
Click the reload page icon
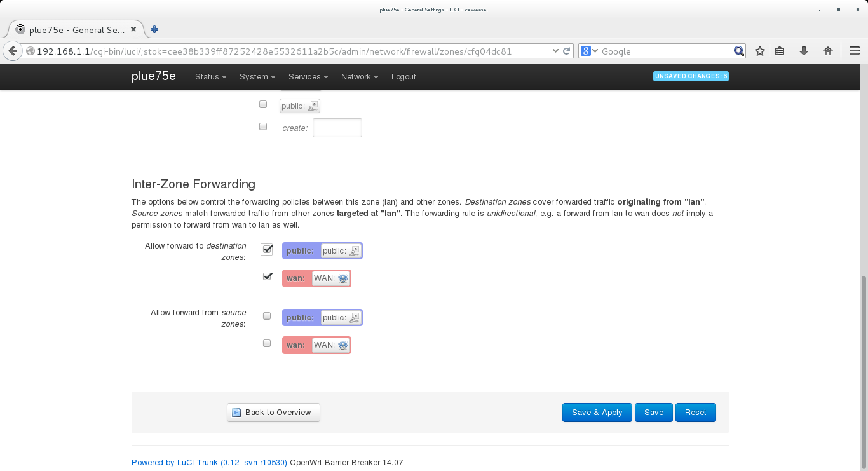[x=567, y=51]
